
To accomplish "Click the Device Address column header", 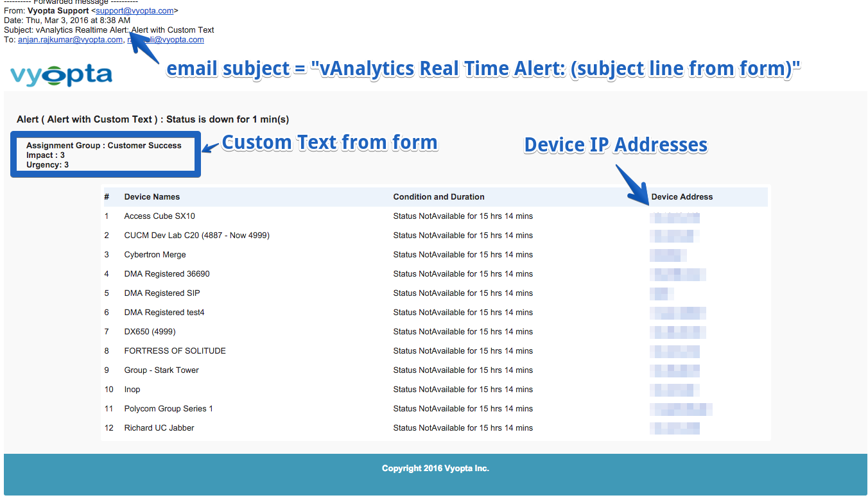I will click(x=682, y=197).
